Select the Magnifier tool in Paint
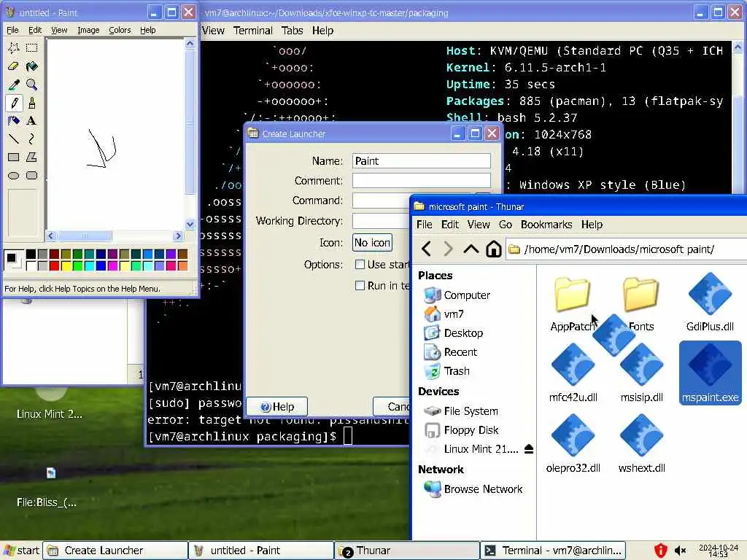The width and height of the screenshot is (747, 560). coord(32,85)
